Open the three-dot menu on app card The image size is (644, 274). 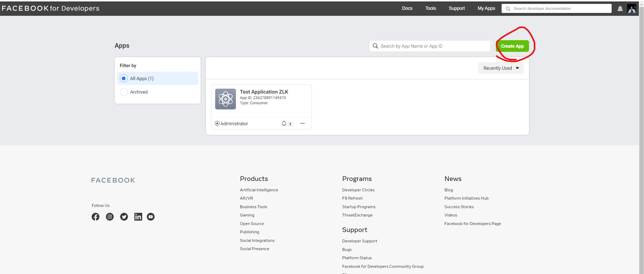(302, 123)
